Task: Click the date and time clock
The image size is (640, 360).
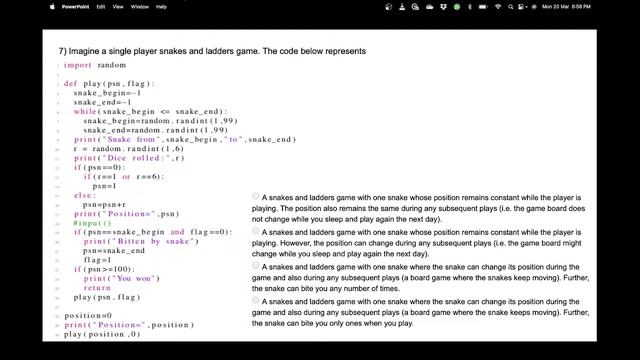Action: (566, 7)
